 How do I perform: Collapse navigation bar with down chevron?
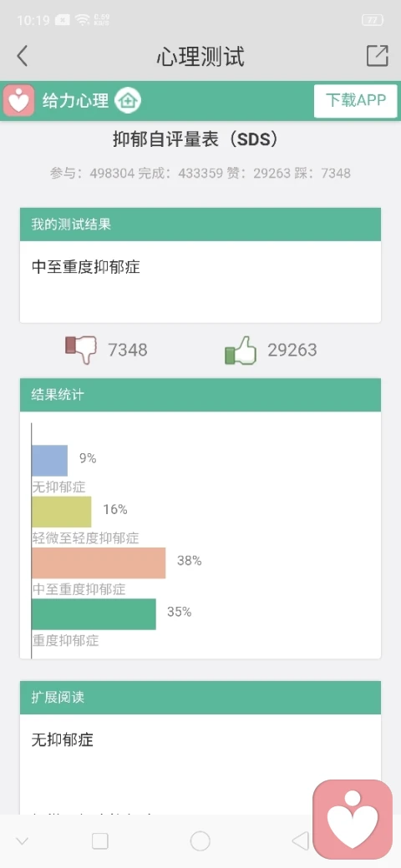pos(23,841)
